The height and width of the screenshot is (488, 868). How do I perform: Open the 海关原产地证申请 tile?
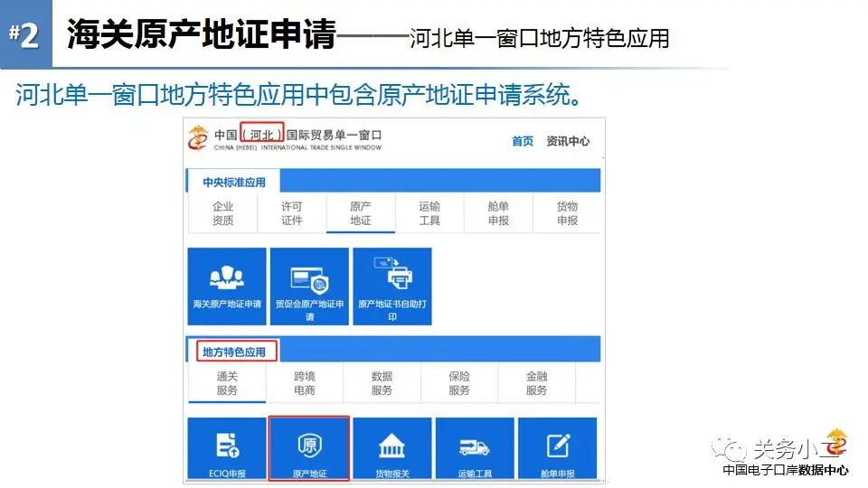tap(227, 286)
